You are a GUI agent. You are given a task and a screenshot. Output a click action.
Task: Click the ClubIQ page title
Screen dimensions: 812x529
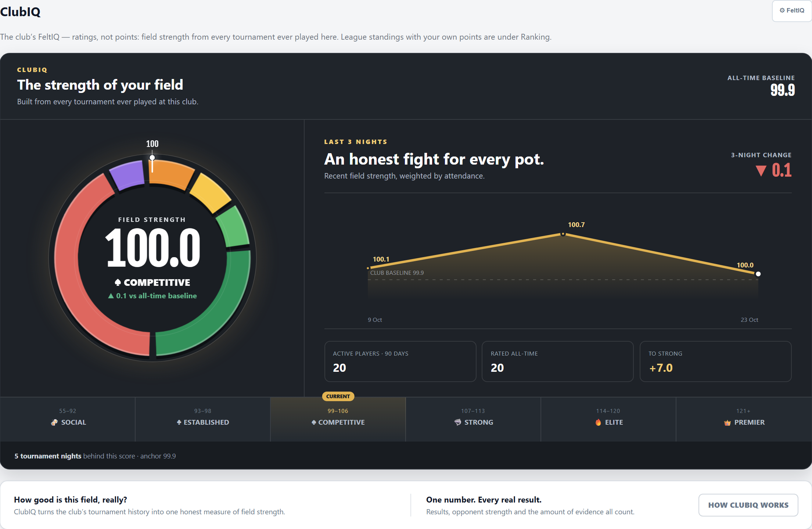point(20,12)
